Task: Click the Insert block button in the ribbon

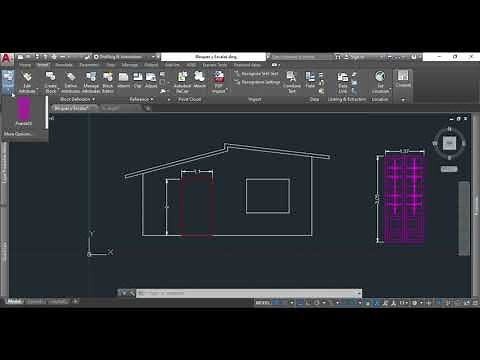Action: coord(8,82)
